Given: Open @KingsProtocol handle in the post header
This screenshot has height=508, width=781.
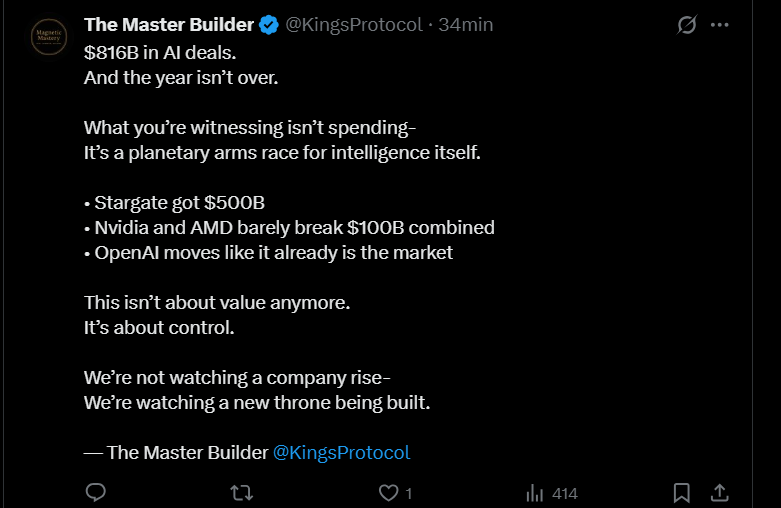Looking at the screenshot, I should tap(354, 25).
